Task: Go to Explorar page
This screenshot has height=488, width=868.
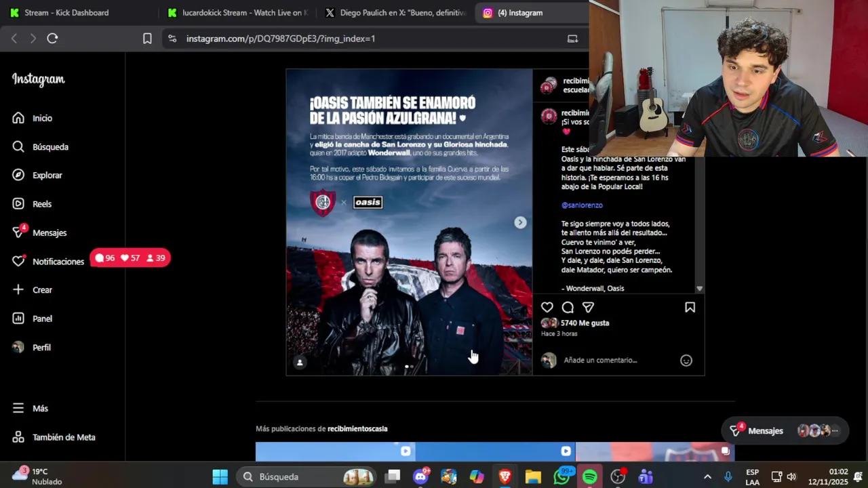Action: [x=37, y=175]
